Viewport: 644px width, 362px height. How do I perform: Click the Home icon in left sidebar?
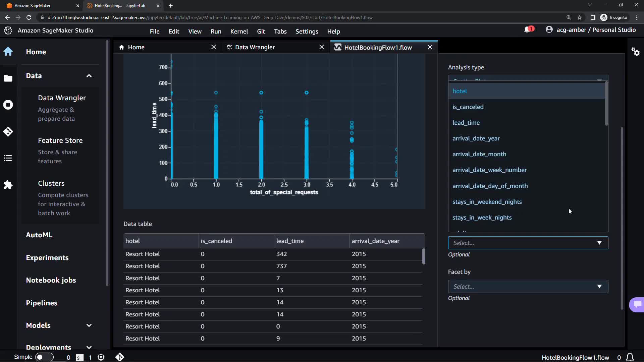point(8,52)
